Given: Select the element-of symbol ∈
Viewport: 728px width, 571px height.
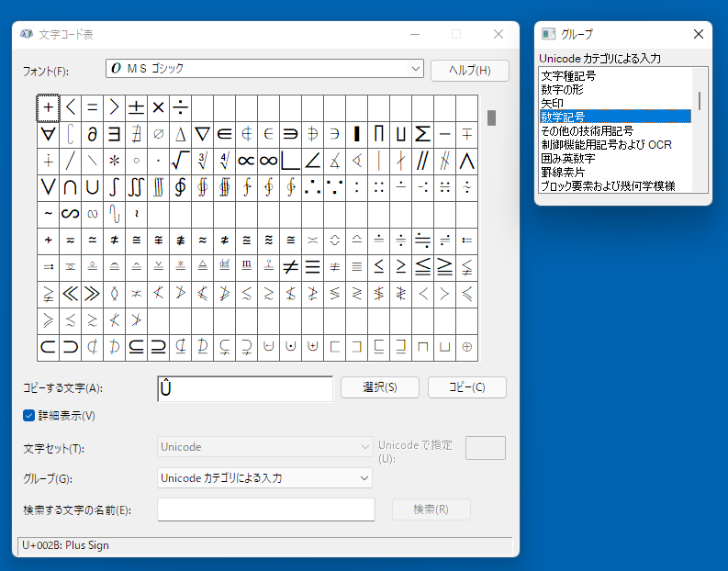Looking at the screenshot, I should 224,135.
